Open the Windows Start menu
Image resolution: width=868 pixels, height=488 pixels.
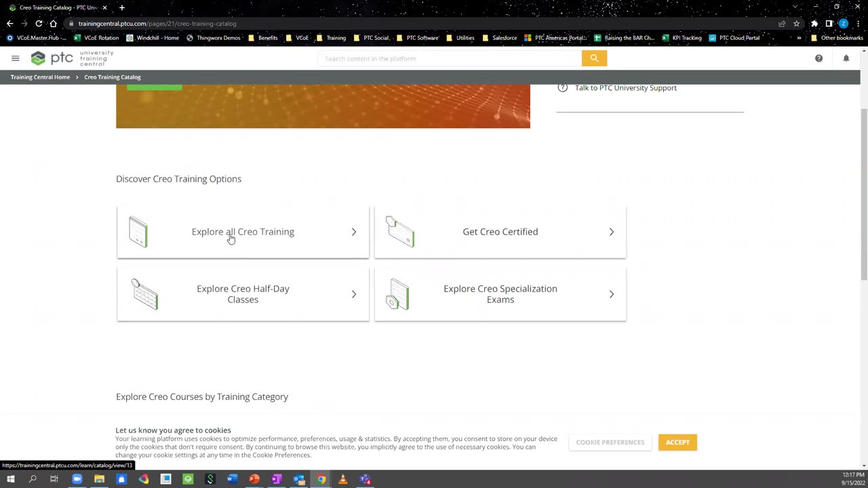(x=10, y=479)
